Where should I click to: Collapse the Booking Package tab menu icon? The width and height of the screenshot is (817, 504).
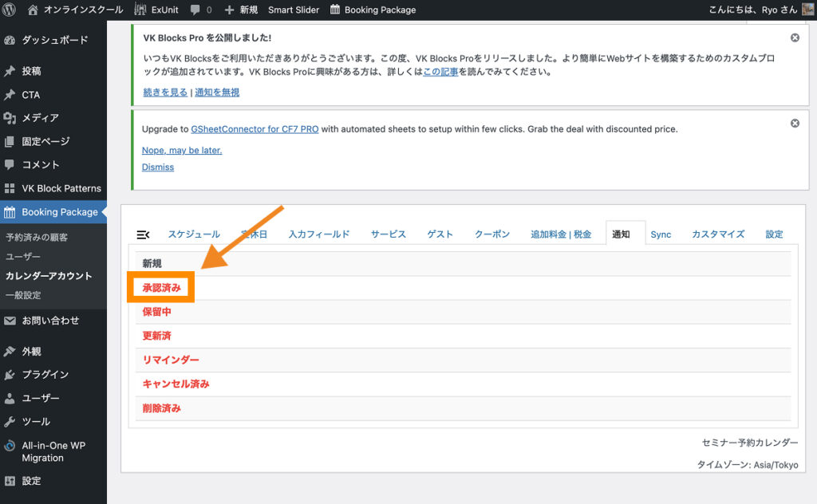(144, 234)
